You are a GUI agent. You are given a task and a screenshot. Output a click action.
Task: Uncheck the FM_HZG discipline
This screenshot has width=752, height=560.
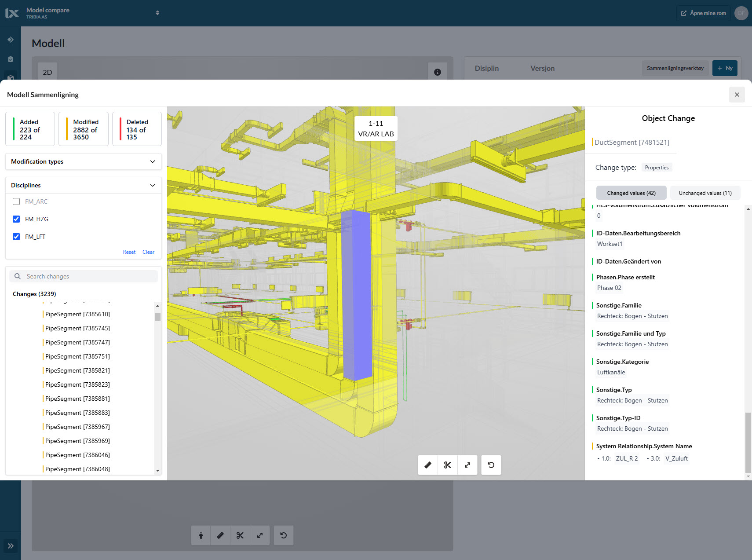16,219
